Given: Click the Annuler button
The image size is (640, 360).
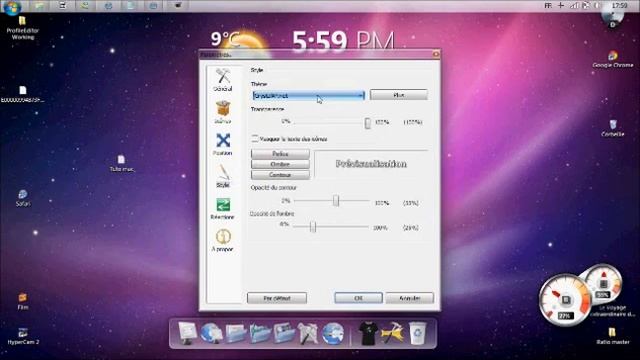Looking at the screenshot, I should pos(409,298).
